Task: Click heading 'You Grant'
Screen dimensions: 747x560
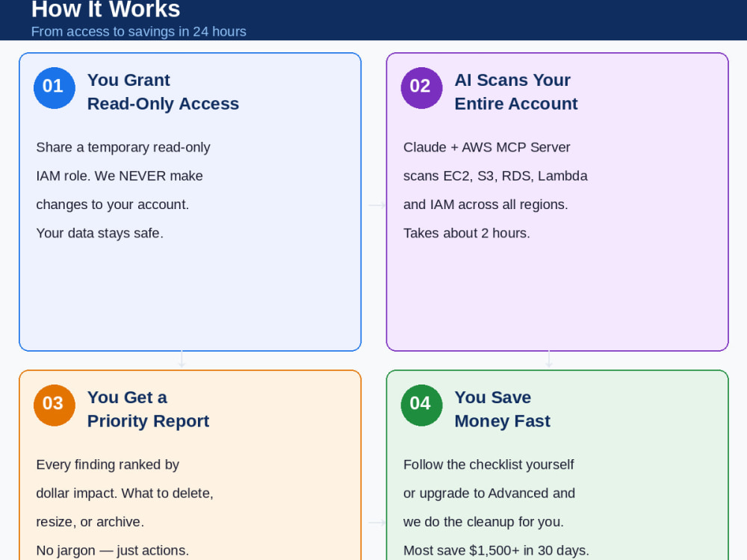Action: coord(128,81)
